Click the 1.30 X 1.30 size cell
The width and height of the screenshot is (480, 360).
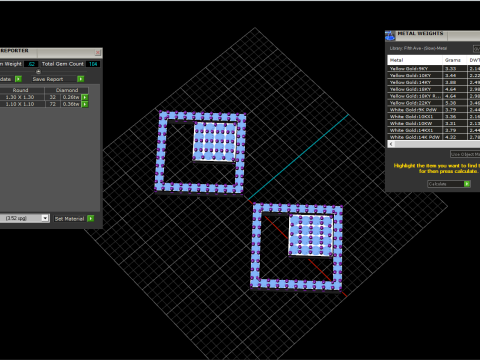(x=20, y=97)
